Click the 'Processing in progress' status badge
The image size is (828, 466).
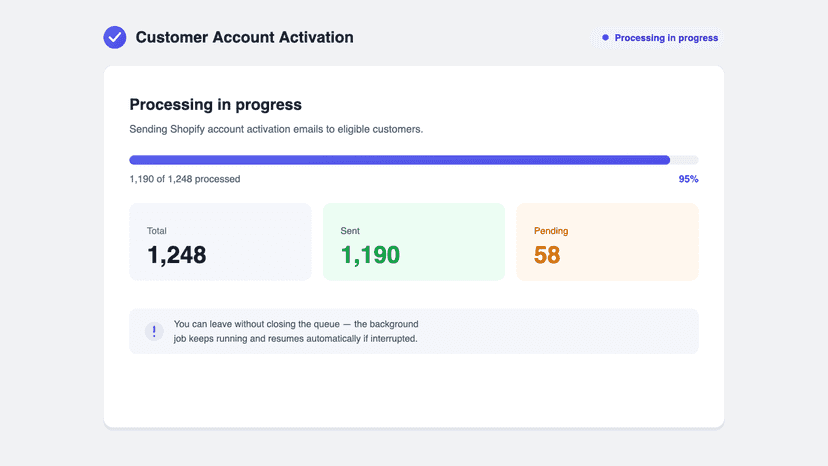658,38
